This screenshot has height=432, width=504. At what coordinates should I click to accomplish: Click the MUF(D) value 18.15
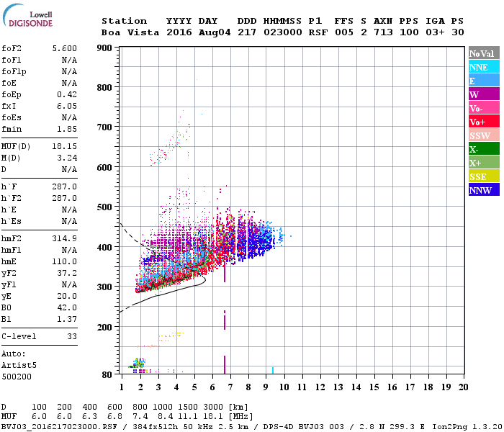click(x=65, y=147)
